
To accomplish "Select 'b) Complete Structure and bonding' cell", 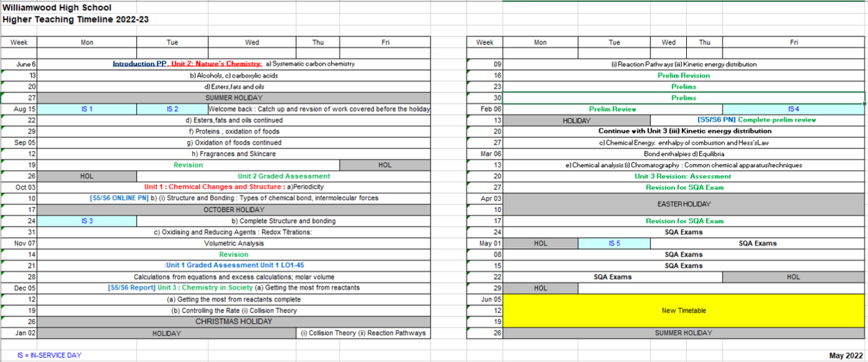I will (284, 221).
